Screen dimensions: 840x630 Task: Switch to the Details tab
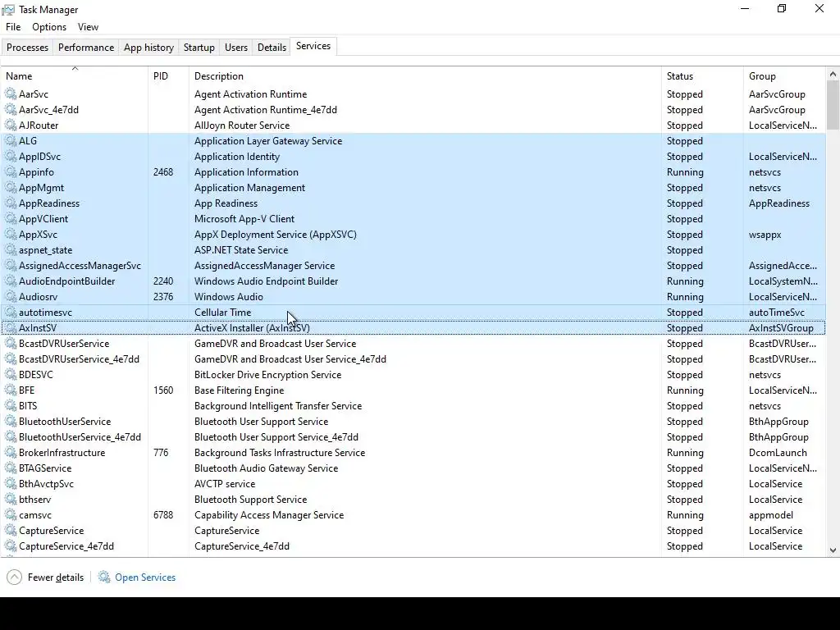click(272, 47)
